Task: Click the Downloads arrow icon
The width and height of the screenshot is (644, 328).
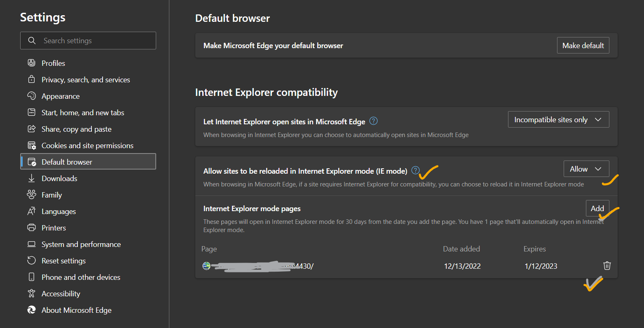Action: tap(31, 178)
